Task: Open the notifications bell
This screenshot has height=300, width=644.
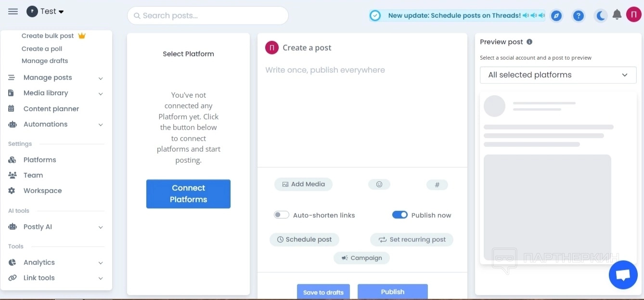Action: tap(617, 15)
